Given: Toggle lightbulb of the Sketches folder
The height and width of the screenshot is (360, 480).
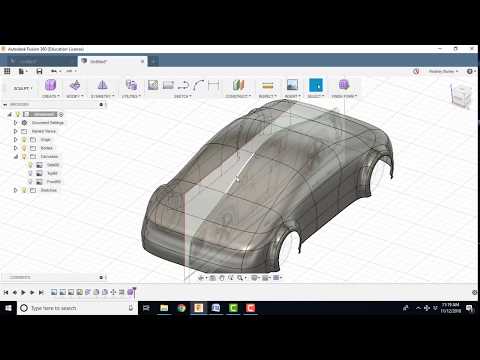Looking at the screenshot, I should coord(24,190).
